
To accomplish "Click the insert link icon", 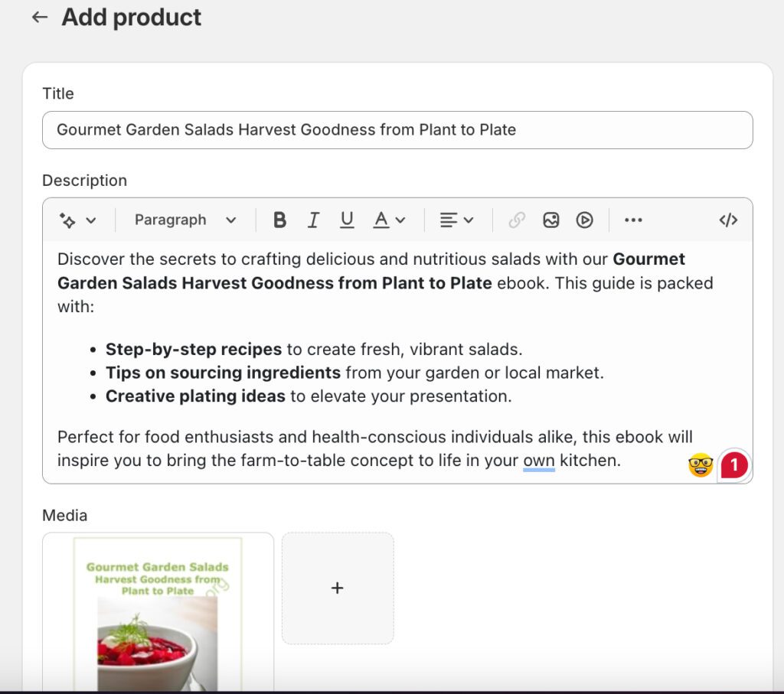I will pos(517,220).
